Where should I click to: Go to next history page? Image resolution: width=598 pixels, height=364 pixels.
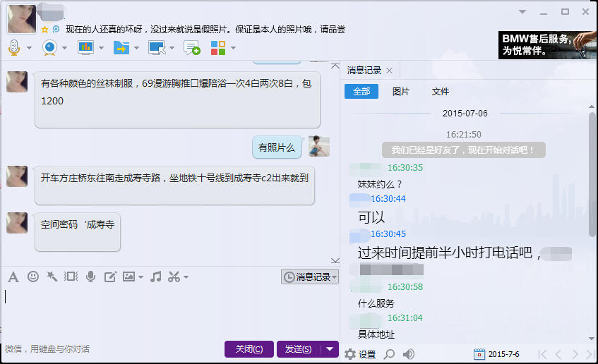coord(575,354)
